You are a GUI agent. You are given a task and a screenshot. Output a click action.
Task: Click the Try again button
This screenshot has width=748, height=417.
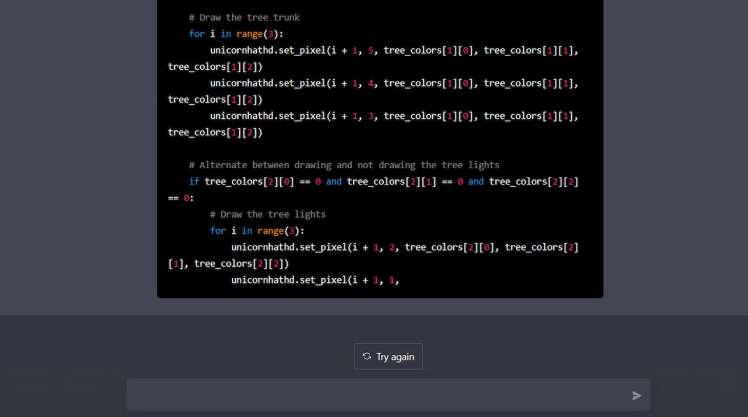(x=388, y=357)
